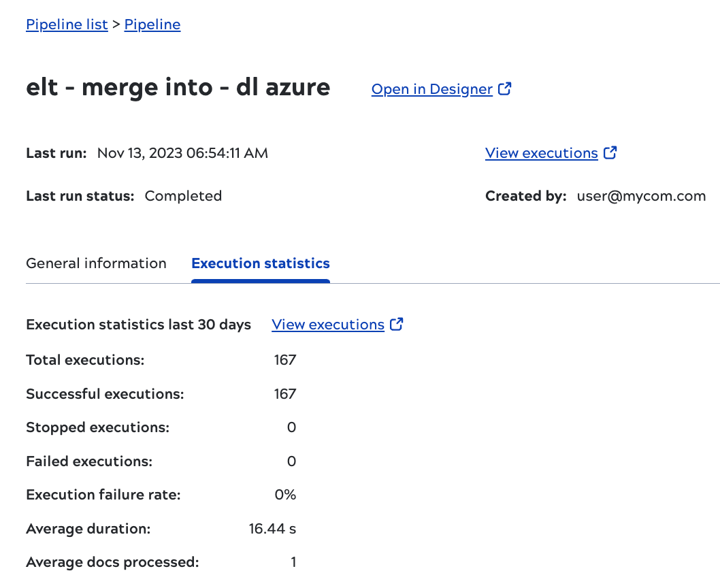Select the Execution statistics tab
The image size is (720, 588).
pos(261,263)
